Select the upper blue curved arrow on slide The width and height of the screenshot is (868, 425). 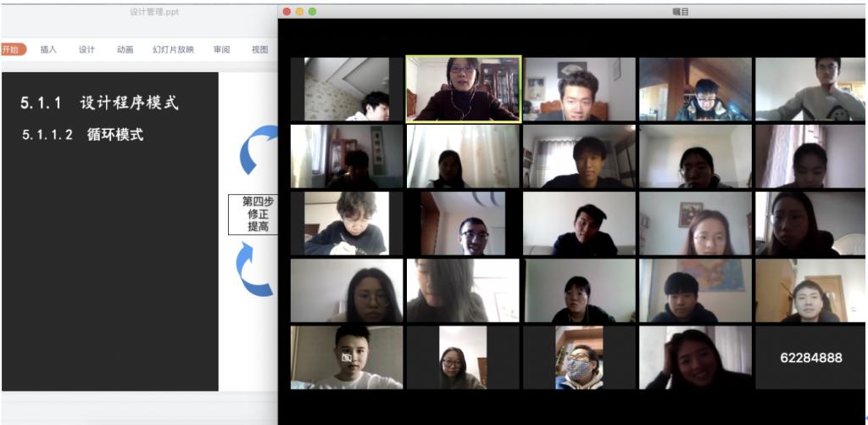pos(259,150)
